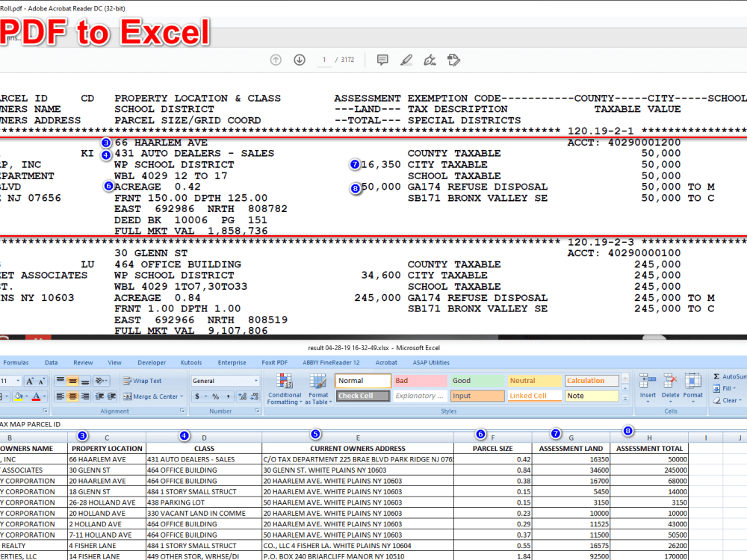Apply Percent Style
The width and height of the screenshot is (747, 560).
pyautogui.click(x=216, y=396)
